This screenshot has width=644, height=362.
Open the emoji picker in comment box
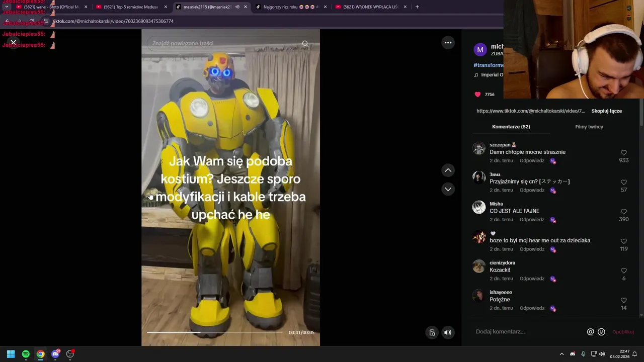[x=601, y=332]
